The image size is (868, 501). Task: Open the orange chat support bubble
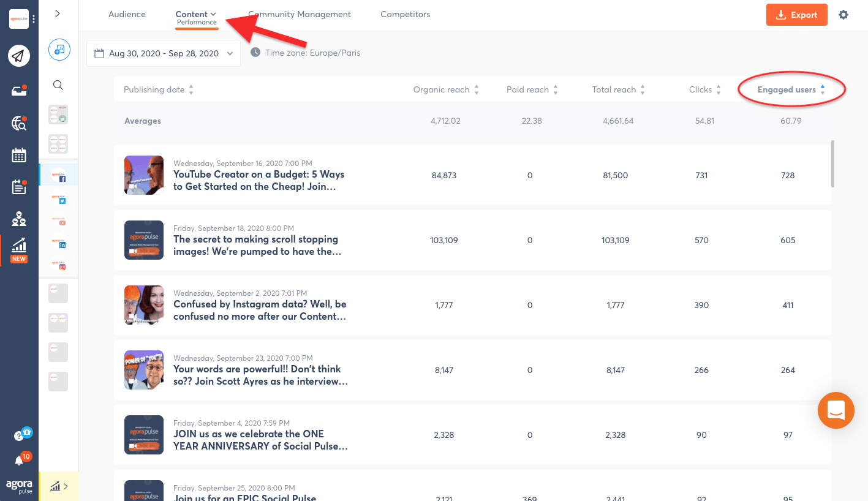click(x=836, y=410)
